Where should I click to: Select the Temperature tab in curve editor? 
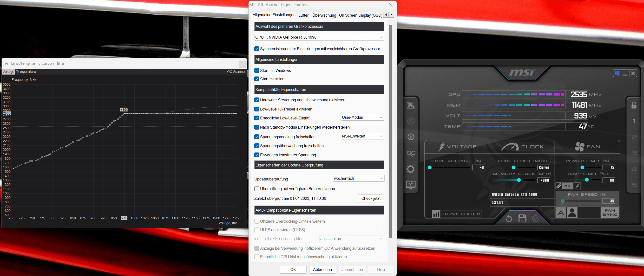click(26, 72)
